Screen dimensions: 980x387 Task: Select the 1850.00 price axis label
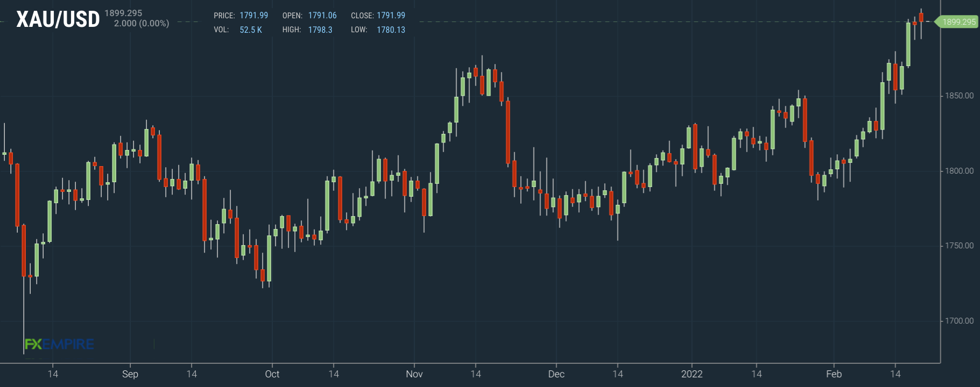pos(960,96)
